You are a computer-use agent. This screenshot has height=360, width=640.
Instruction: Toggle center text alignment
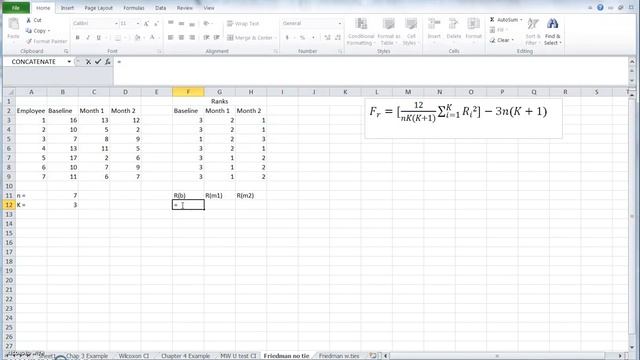[181, 38]
